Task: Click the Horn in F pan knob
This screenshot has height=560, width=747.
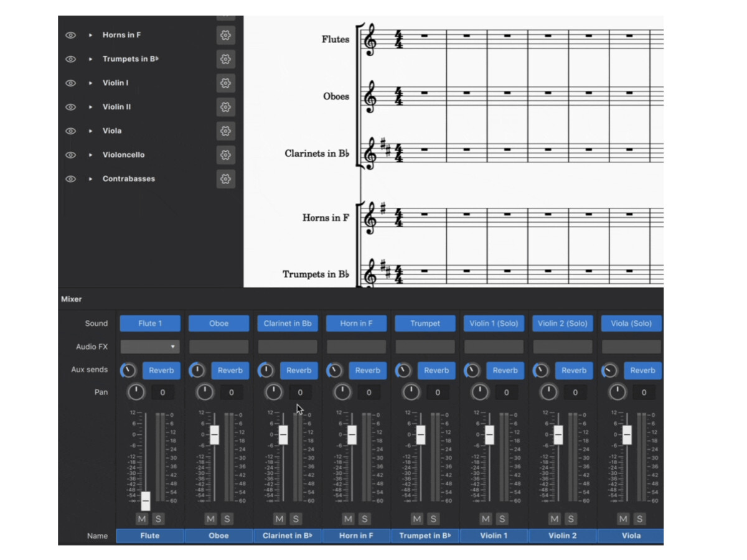Action: tap(342, 392)
